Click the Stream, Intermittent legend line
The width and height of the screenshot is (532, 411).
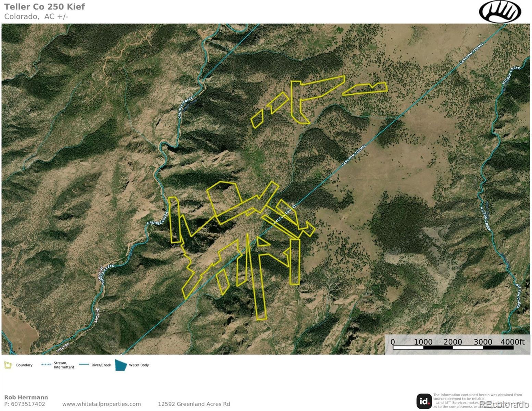(x=46, y=364)
